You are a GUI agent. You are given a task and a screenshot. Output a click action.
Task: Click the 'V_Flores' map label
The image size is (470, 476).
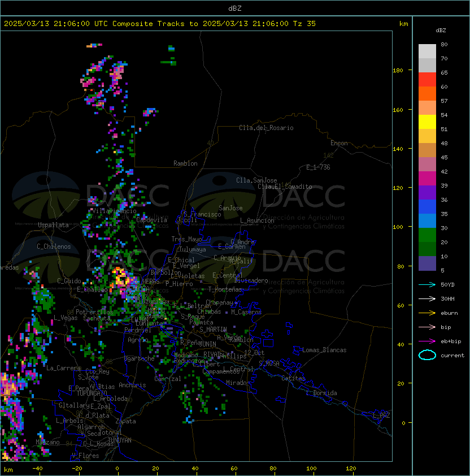(x=85, y=456)
